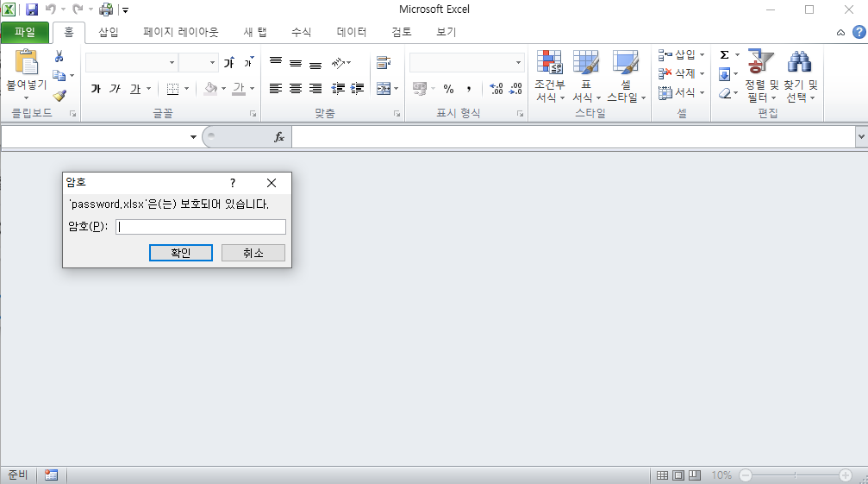Open 조건부 서식 conditional formatting

tap(550, 76)
